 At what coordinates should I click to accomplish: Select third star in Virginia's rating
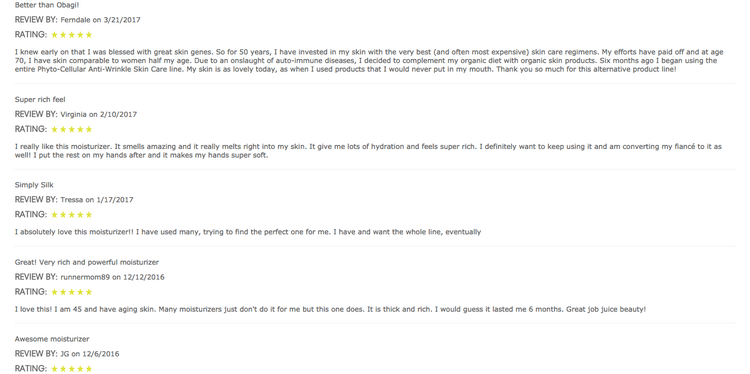click(72, 129)
